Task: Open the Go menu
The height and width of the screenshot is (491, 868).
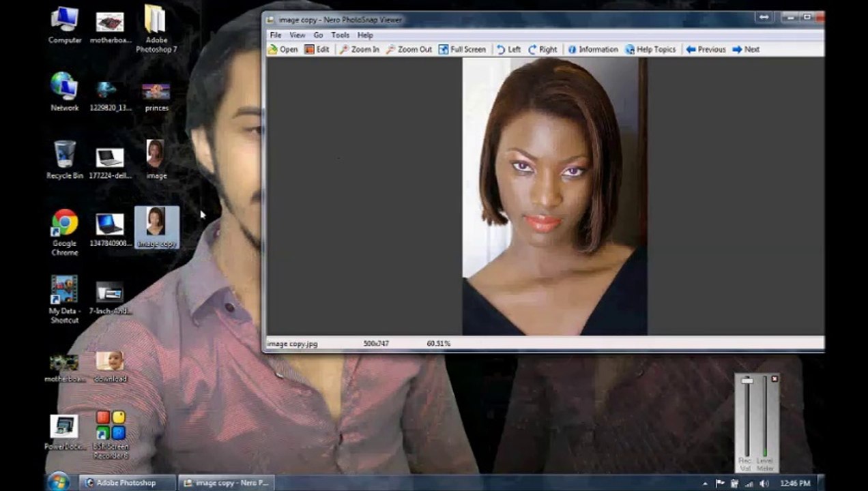Action: [318, 35]
